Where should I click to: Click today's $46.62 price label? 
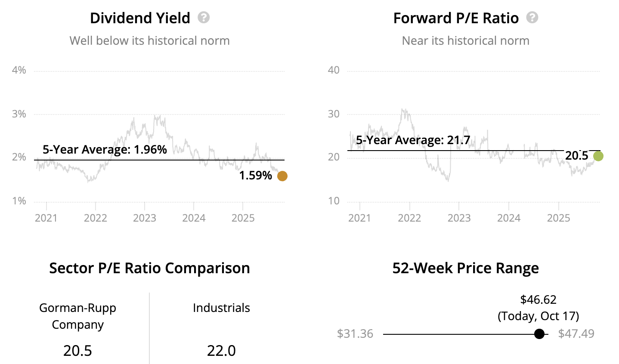(538, 299)
